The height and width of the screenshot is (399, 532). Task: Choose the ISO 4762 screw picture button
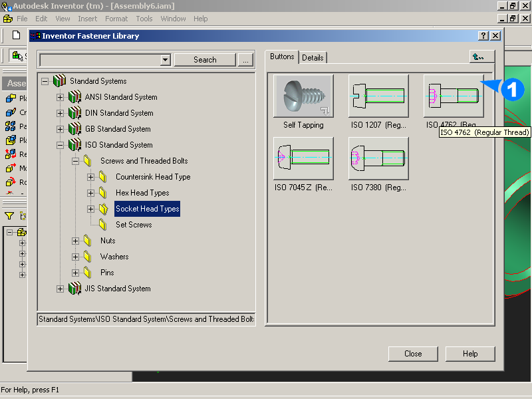[454, 96]
